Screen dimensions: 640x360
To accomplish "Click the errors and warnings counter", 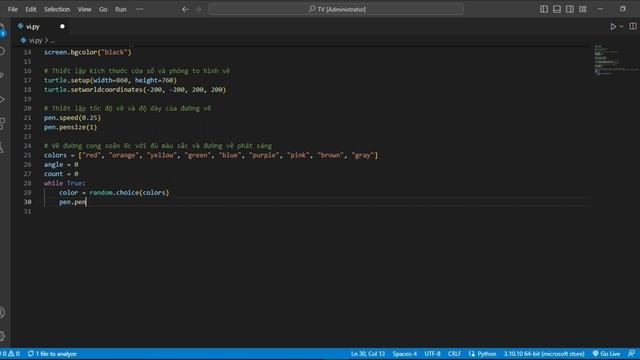I will 10,354.
